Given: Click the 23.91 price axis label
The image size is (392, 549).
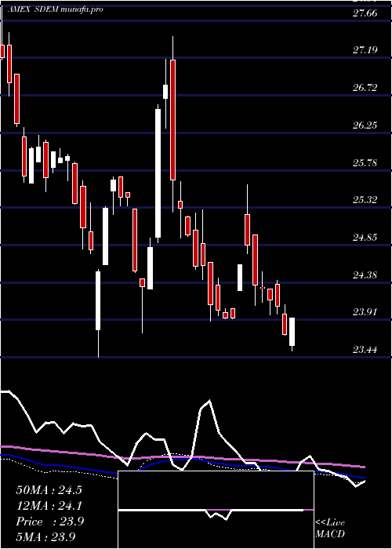Looking at the screenshot, I should coord(365,312).
